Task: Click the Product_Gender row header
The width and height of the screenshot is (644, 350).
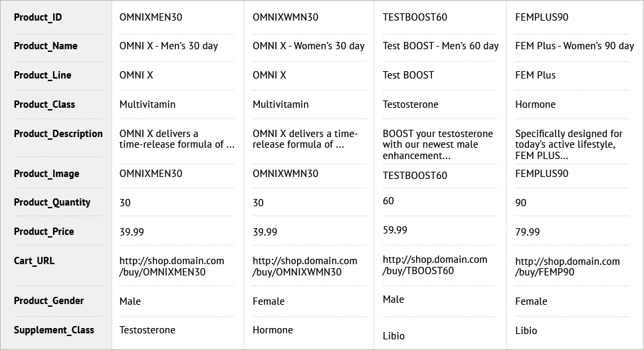Action: (49, 301)
